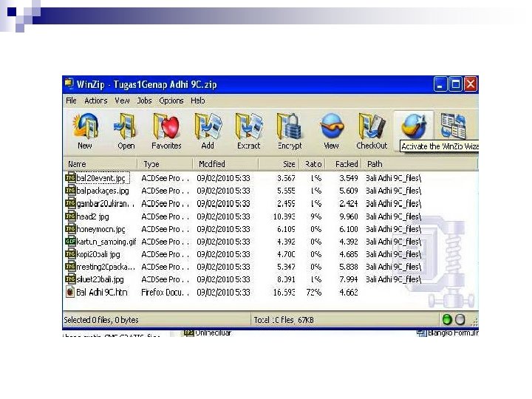Viewport: 532px width, 399px height.
Task: Minimize the WinZip window
Action: [x=440, y=83]
